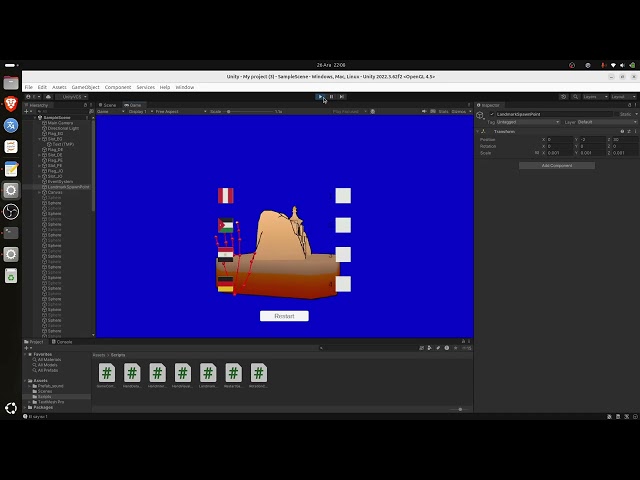Open the Undo History icon

tap(564, 97)
